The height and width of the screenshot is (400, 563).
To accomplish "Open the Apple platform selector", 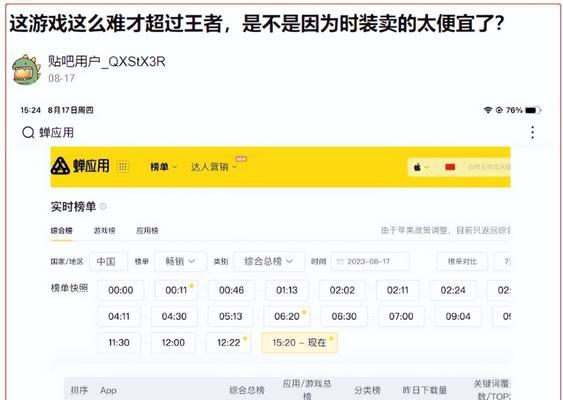I will (x=421, y=167).
